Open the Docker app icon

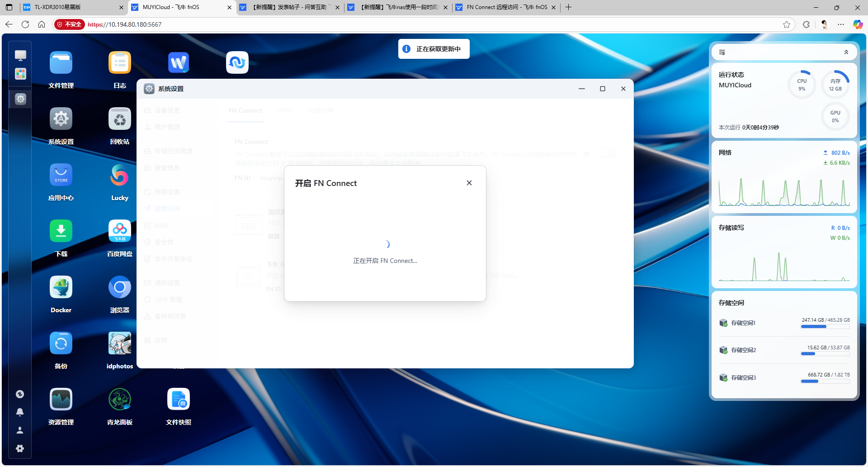click(x=61, y=287)
